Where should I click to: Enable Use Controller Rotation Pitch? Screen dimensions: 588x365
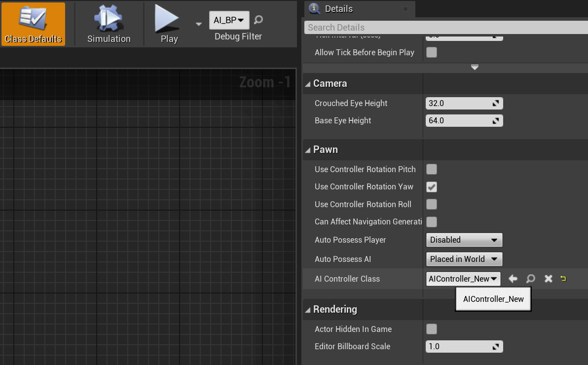tap(432, 169)
